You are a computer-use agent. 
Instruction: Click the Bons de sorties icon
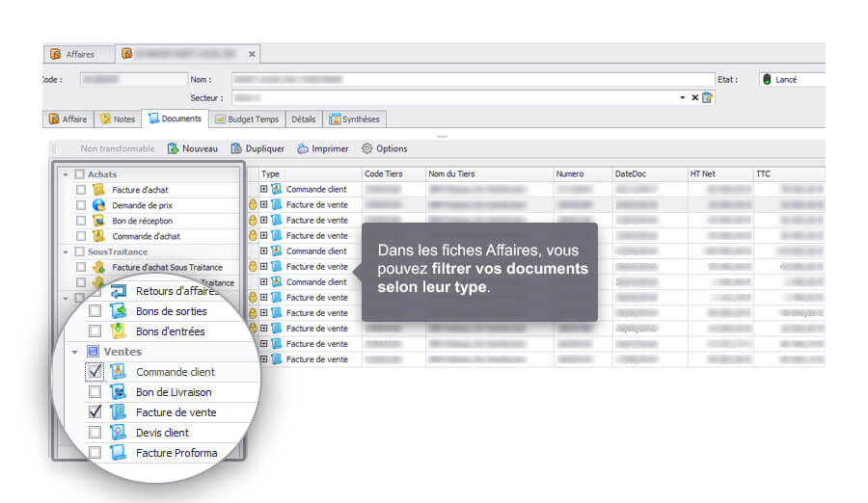[x=118, y=310]
